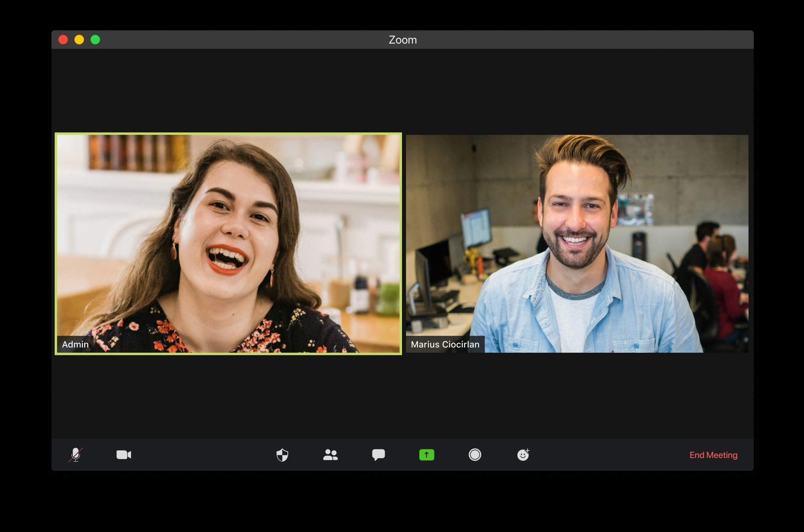Show the Participants panel
Image resolution: width=804 pixels, height=532 pixels.
coord(330,455)
